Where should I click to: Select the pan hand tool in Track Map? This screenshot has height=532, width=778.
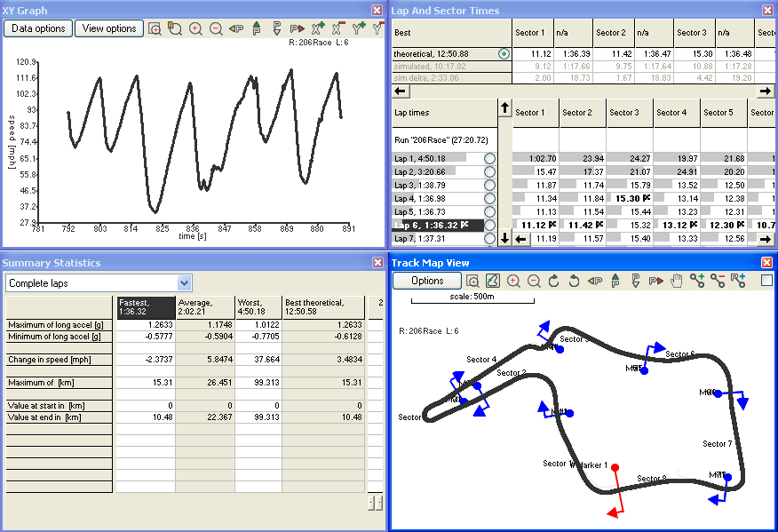click(x=677, y=281)
